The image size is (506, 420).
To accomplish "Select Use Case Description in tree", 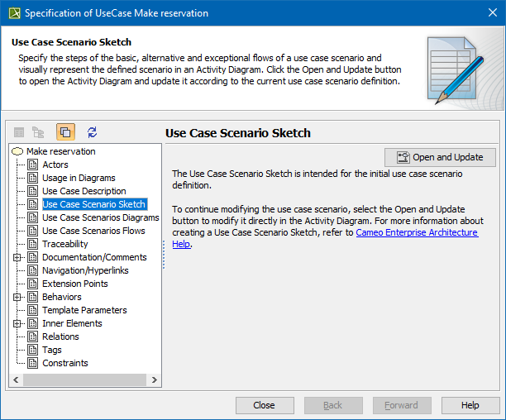I will coord(84,191).
